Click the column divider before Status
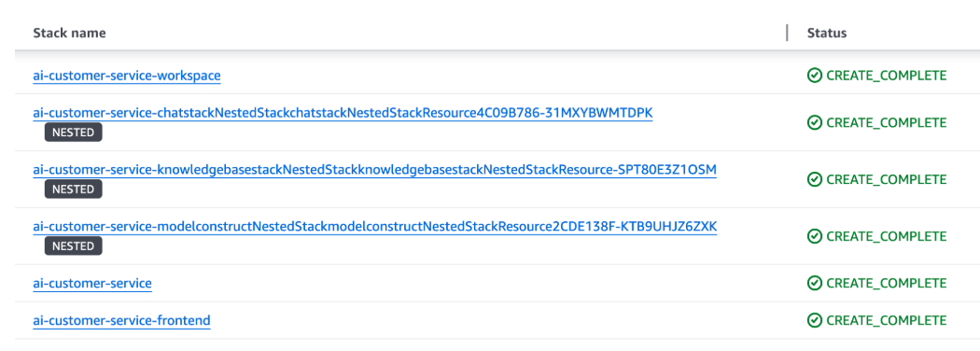 787,34
